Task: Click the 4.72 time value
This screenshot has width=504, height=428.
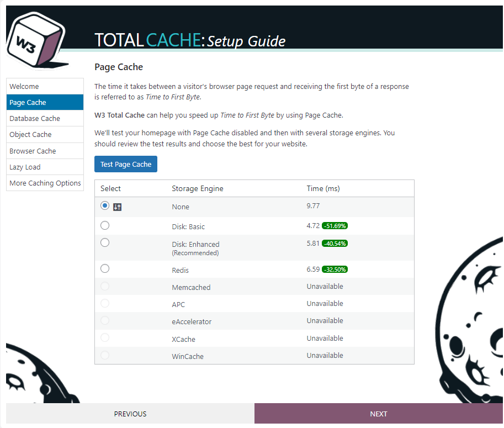Action: tap(313, 226)
